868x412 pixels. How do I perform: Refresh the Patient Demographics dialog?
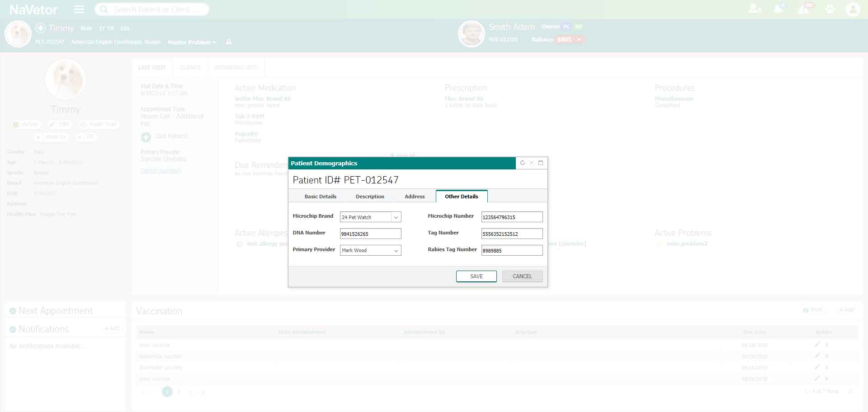(x=523, y=163)
